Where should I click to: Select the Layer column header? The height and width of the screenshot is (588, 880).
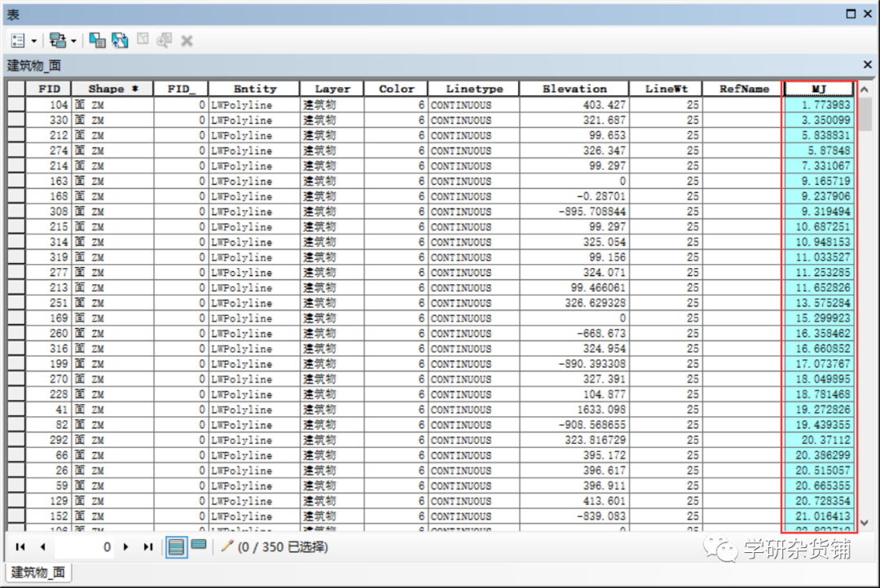point(332,89)
